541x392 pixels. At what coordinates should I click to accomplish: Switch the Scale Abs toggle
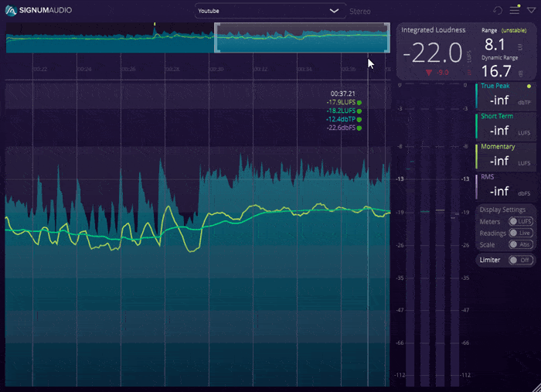[x=520, y=244]
